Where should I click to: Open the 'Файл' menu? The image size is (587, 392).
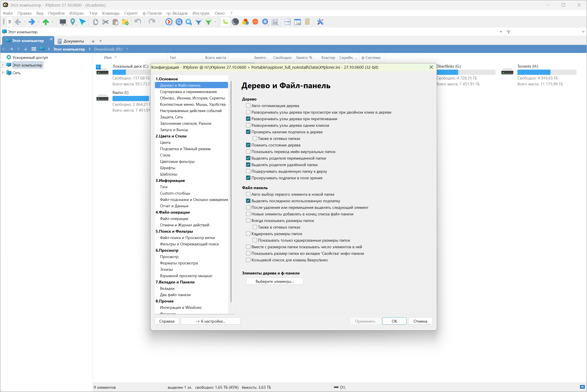8,13
